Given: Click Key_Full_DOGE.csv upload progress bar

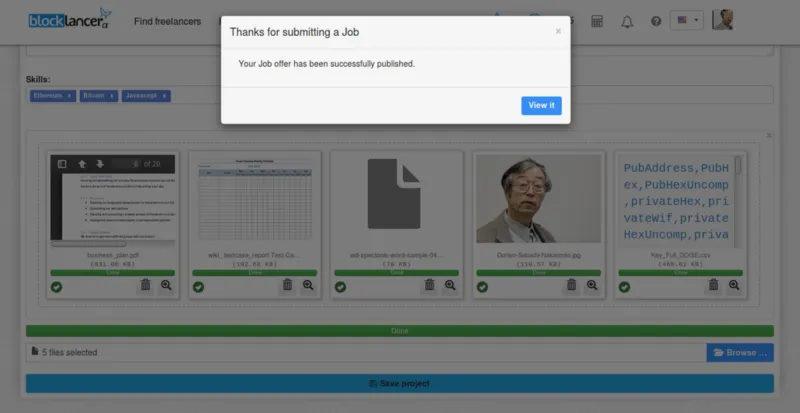Looking at the screenshot, I should (x=681, y=273).
